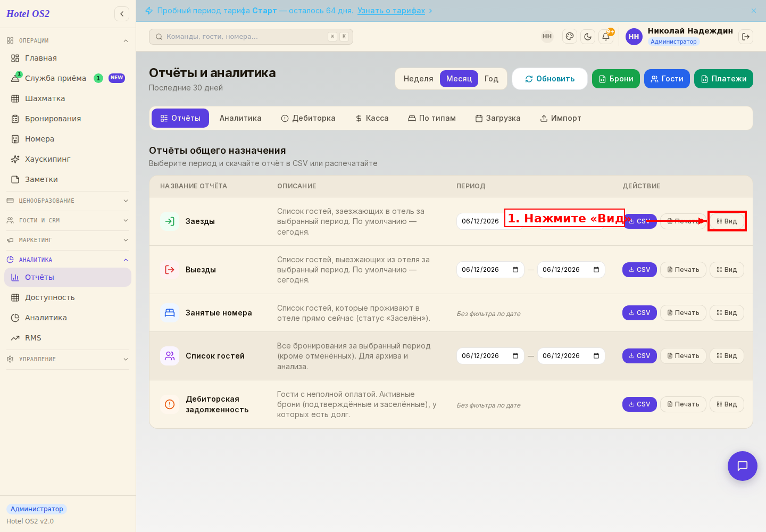Open Список гостей start date picker
The height and width of the screenshot is (532, 766).
coord(515,356)
